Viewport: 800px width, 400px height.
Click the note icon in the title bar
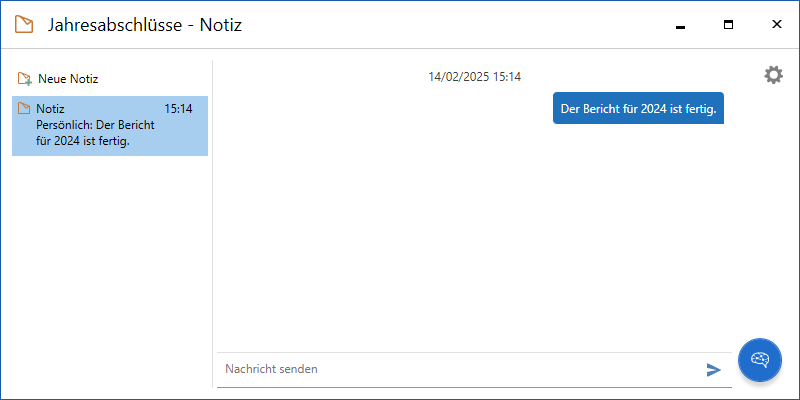[x=24, y=24]
